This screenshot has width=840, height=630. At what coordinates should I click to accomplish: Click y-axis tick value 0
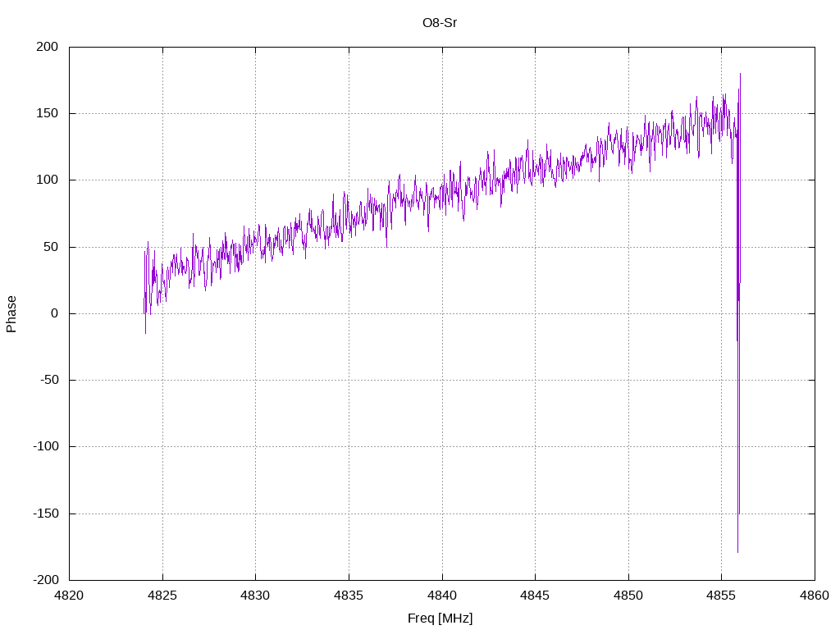pos(55,313)
